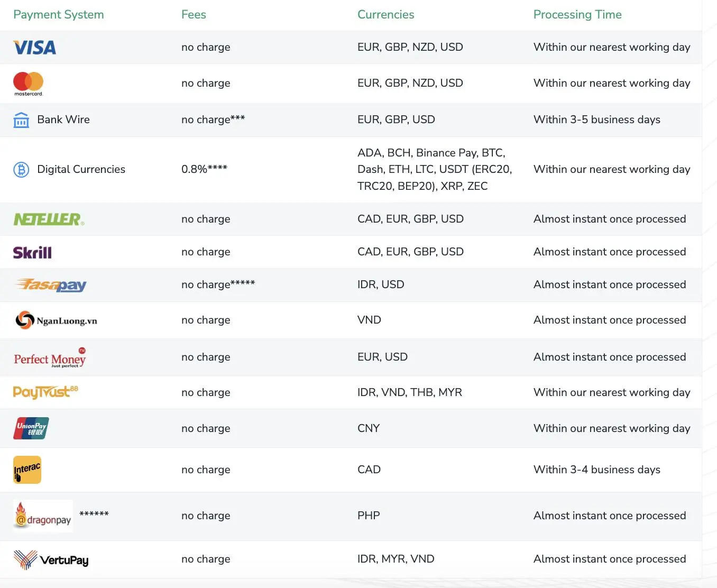Image resolution: width=717 pixels, height=588 pixels.
Task: Click the Mastercard logo
Action: (28, 84)
